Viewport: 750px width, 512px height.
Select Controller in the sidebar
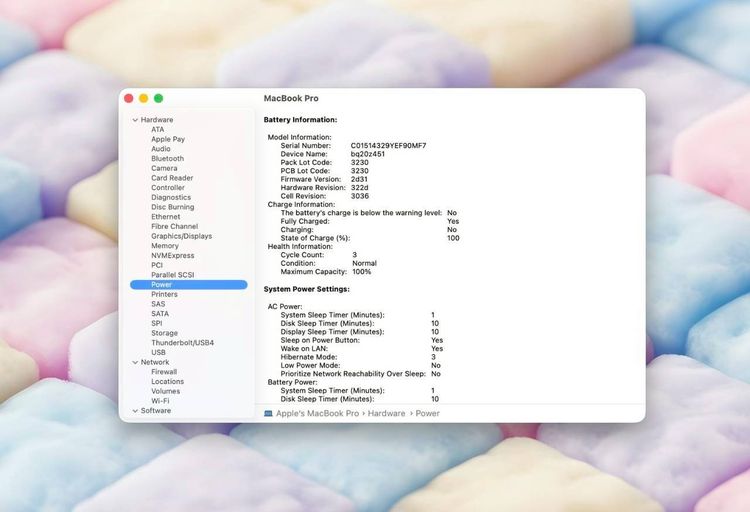pos(168,188)
